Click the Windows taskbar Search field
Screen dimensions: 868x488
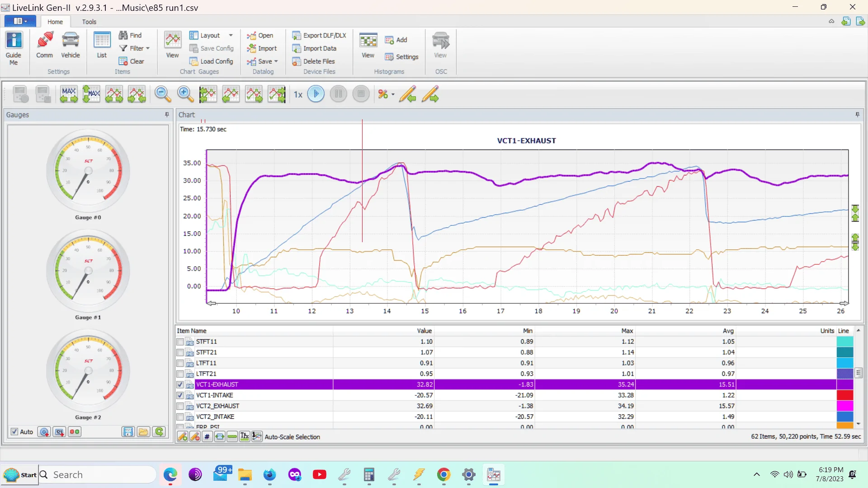point(97,475)
